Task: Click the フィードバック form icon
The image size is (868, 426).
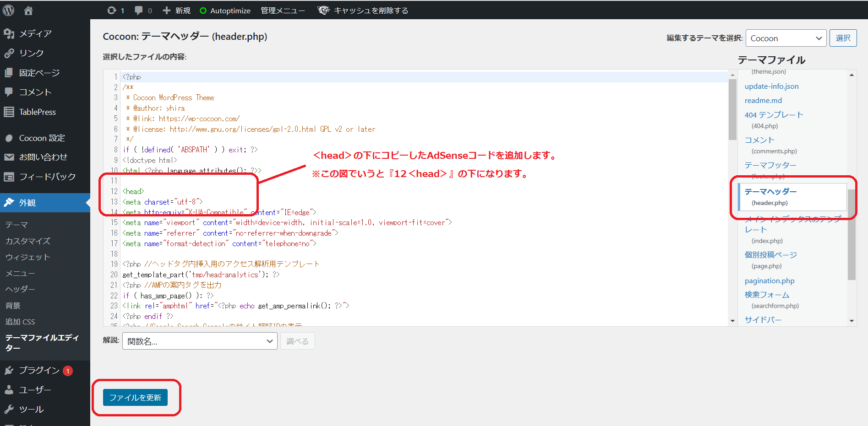Action: point(9,177)
